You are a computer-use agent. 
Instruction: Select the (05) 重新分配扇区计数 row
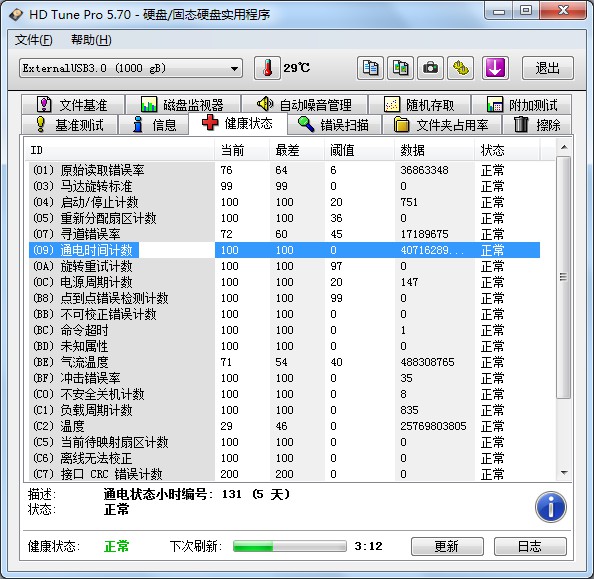click(x=284, y=218)
